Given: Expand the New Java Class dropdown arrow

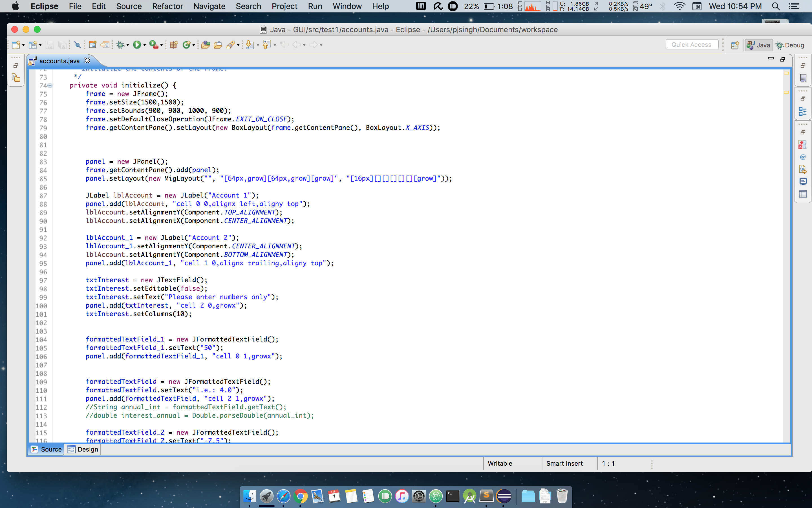Looking at the screenshot, I should tap(194, 45).
